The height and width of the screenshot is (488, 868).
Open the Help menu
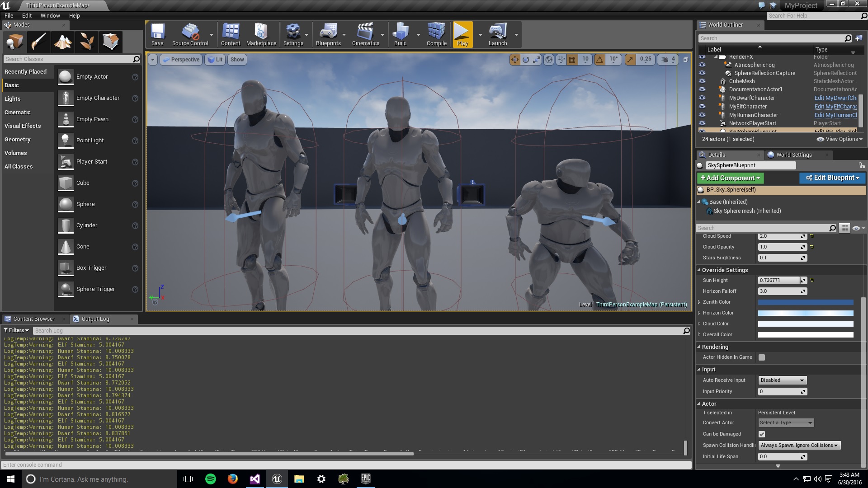tap(74, 15)
